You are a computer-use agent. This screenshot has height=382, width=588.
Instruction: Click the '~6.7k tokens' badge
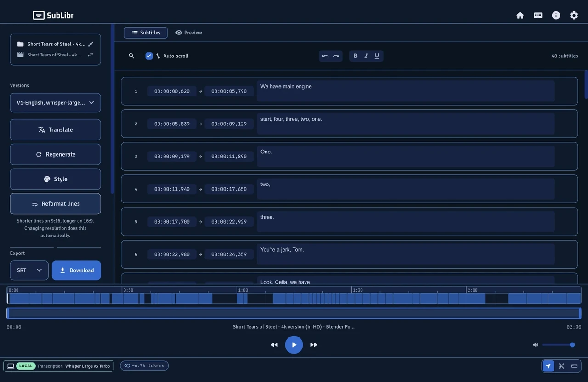click(x=144, y=366)
